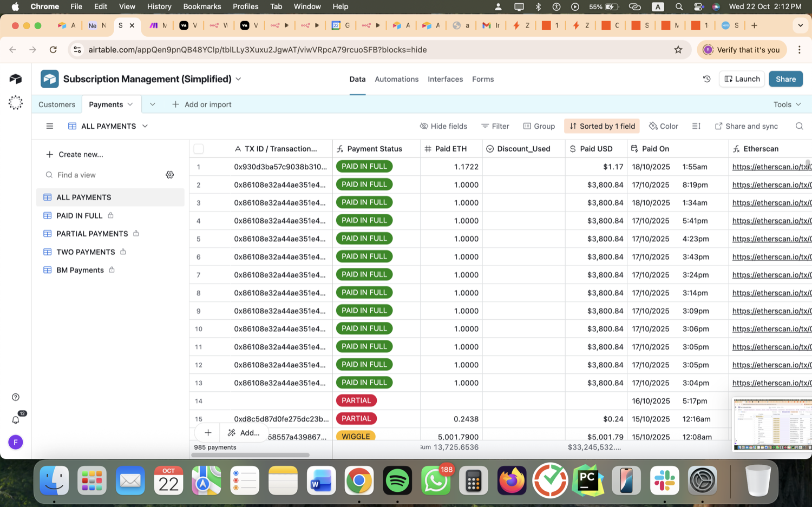Open macOS Control Center icon
812x507 pixels.
(698, 6)
